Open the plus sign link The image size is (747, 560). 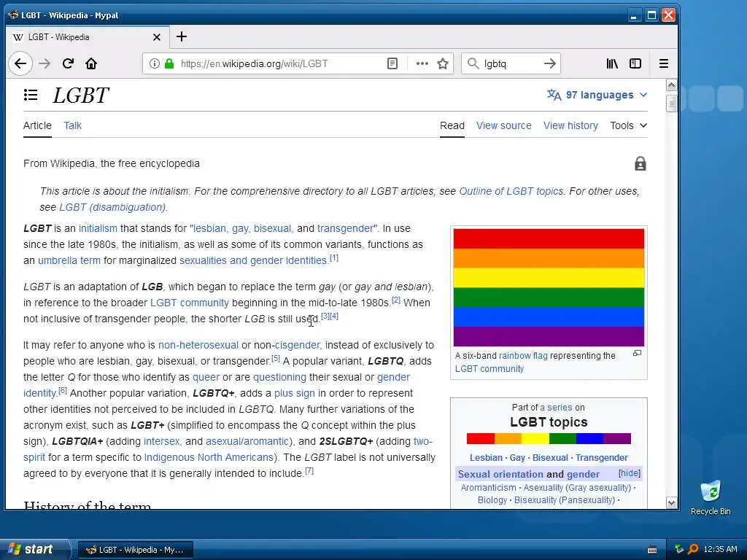295,393
